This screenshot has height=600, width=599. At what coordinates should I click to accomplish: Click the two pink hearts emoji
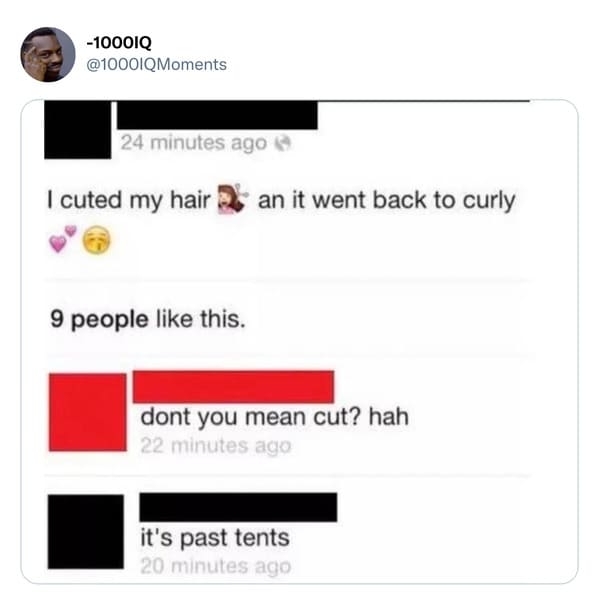[63, 239]
